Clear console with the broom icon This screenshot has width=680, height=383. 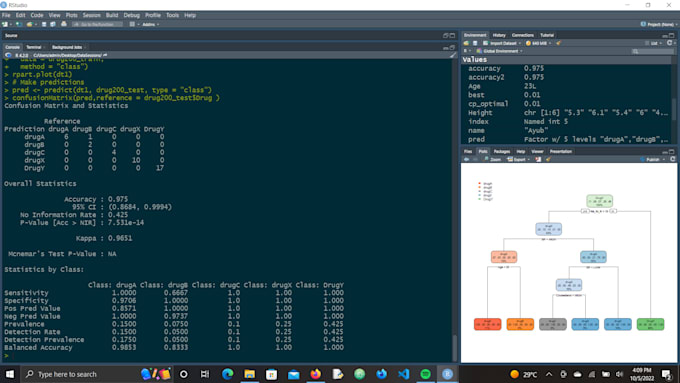452,55
